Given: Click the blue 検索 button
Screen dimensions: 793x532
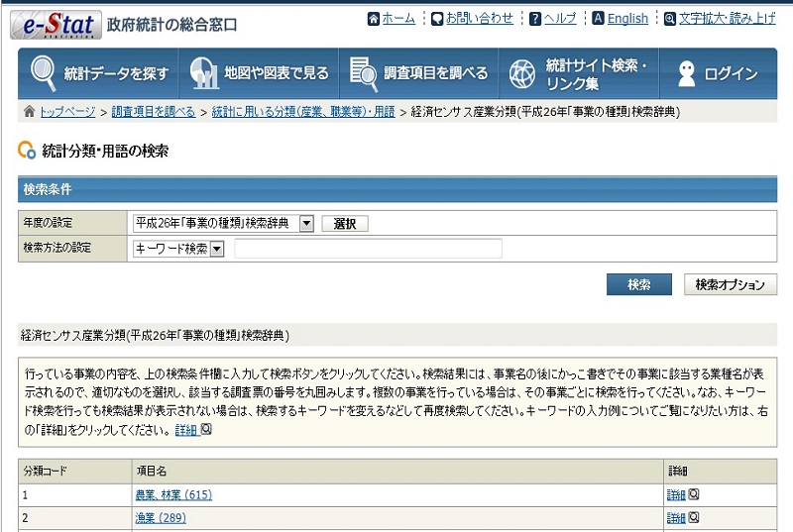Looking at the screenshot, I should tap(639, 284).
